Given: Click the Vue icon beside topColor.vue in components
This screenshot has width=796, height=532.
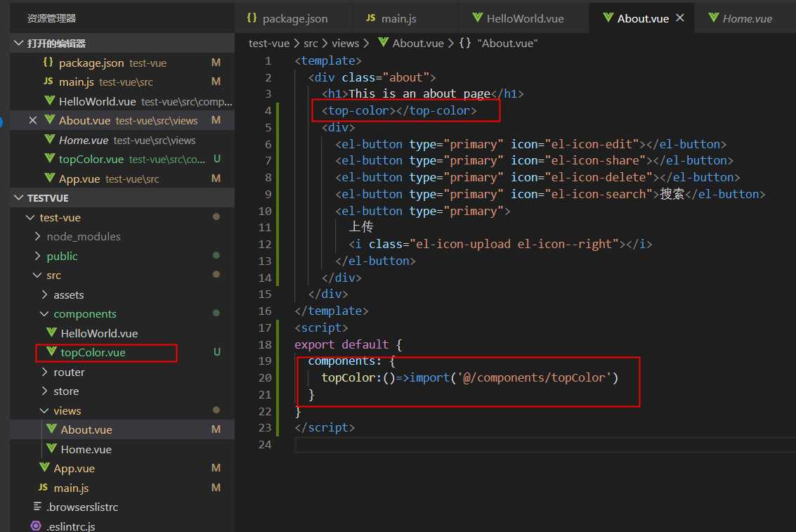Looking at the screenshot, I should (x=51, y=351).
